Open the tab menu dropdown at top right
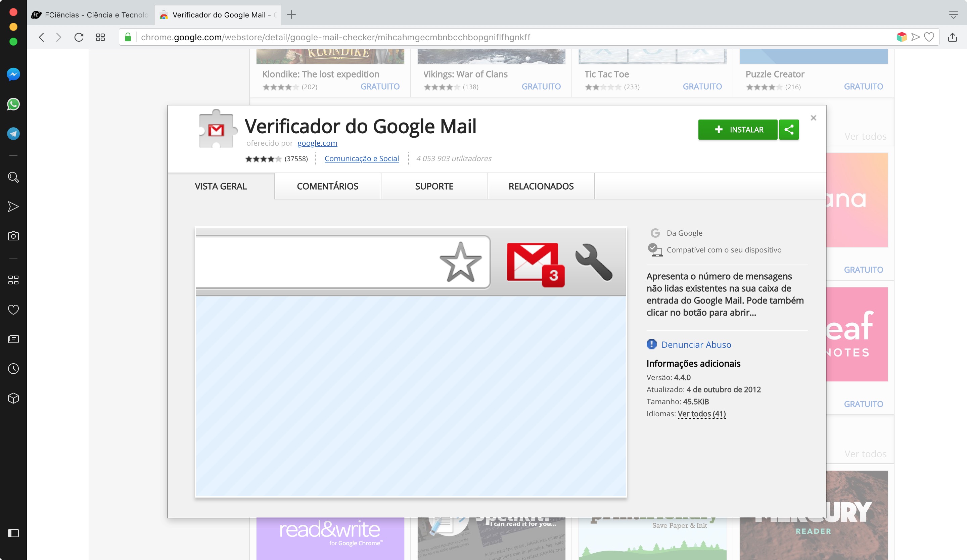967x560 pixels. (x=953, y=15)
